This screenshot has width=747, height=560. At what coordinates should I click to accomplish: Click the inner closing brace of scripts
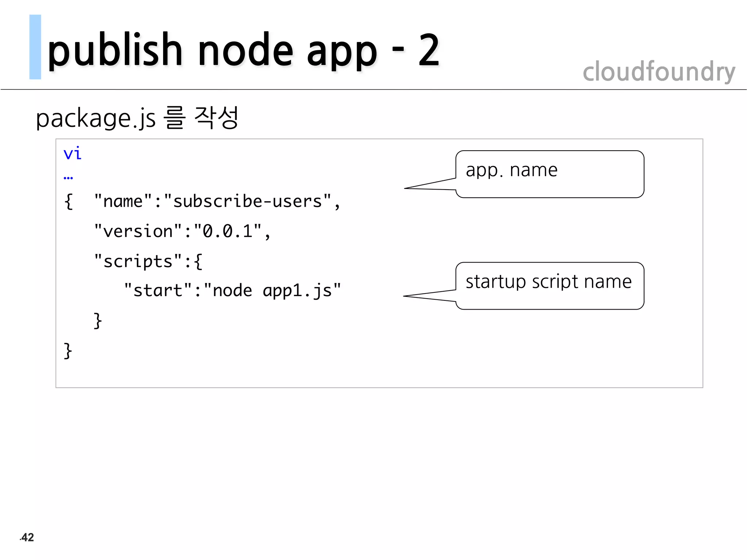[x=98, y=321]
